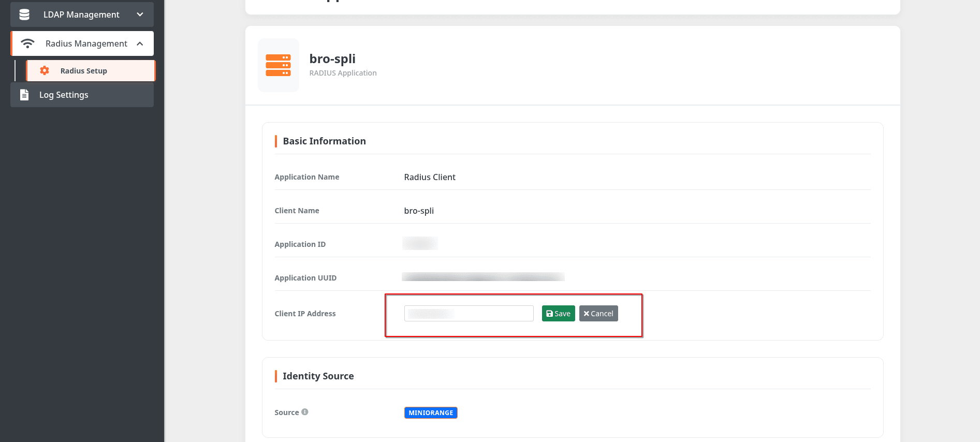Click the Log Settings document icon
The width and height of the screenshot is (980, 442).
24,95
